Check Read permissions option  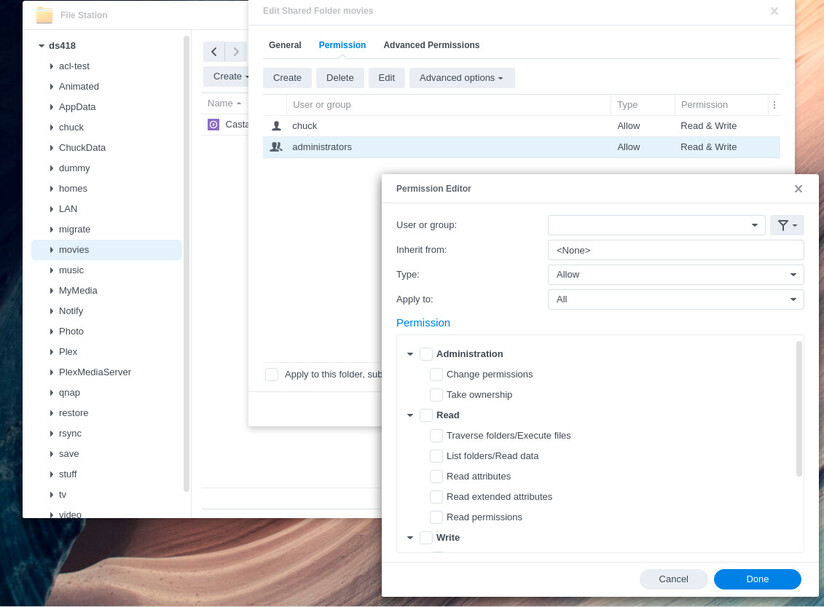[x=436, y=517]
